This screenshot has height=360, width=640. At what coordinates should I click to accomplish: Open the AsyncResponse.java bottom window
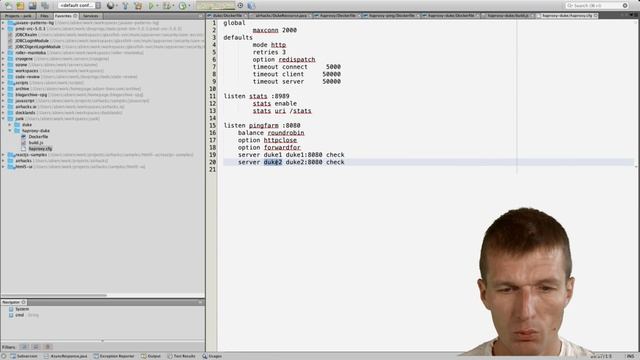point(65,356)
